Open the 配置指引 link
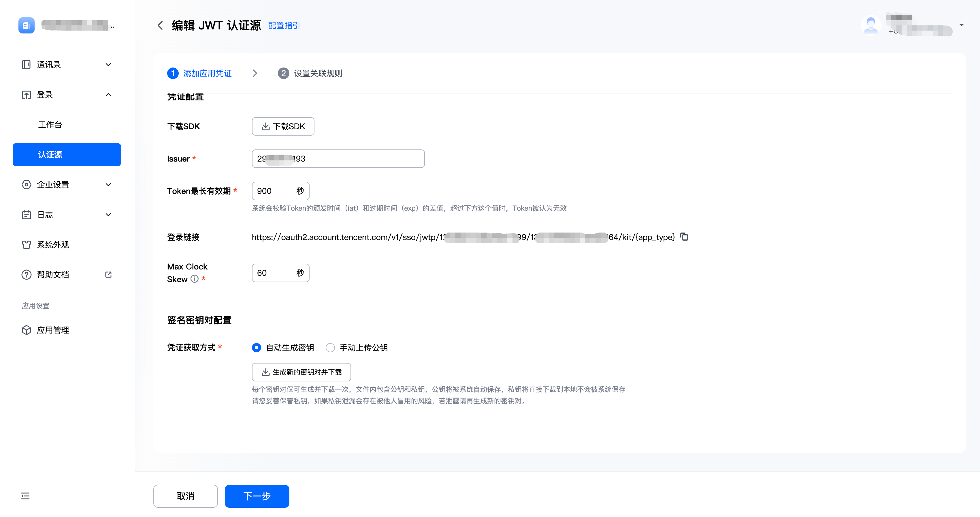The height and width of the screenshot is (517, 980). click(x=284, y=25)
